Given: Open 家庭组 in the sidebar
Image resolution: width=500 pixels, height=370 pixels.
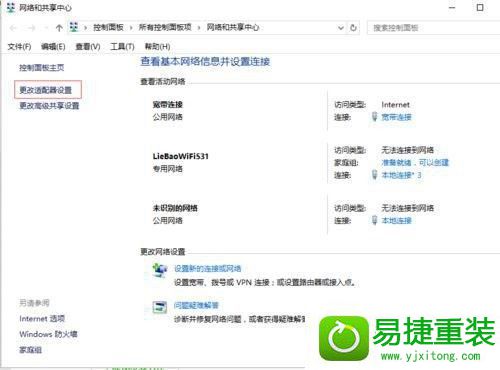Looking at the screenshot, I should [30, 350].
